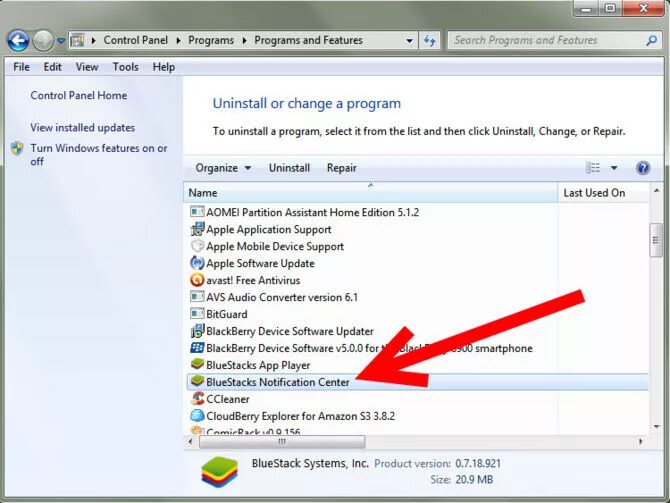Go to Control Panel Home

pyautogui.click(x=79, y=95)
